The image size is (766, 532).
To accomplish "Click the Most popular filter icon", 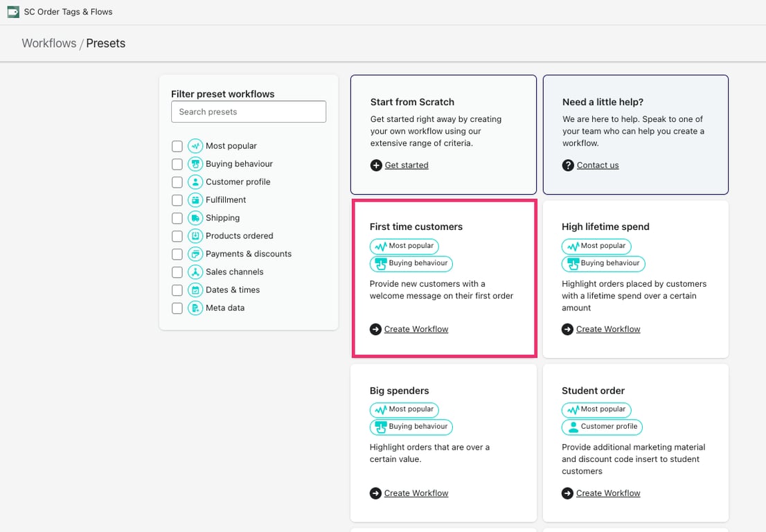I will pyautogui.click(x=195, y=146).
